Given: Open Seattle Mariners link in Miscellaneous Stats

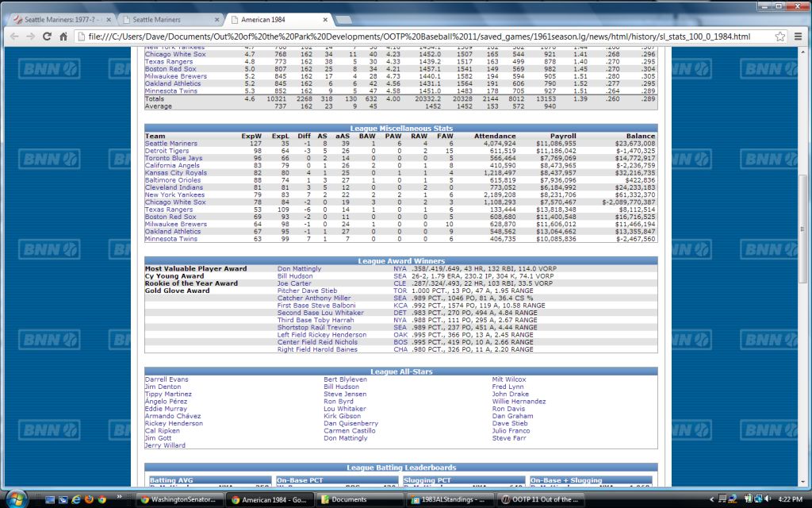Looking at the screenshot, I should [171, 144].
